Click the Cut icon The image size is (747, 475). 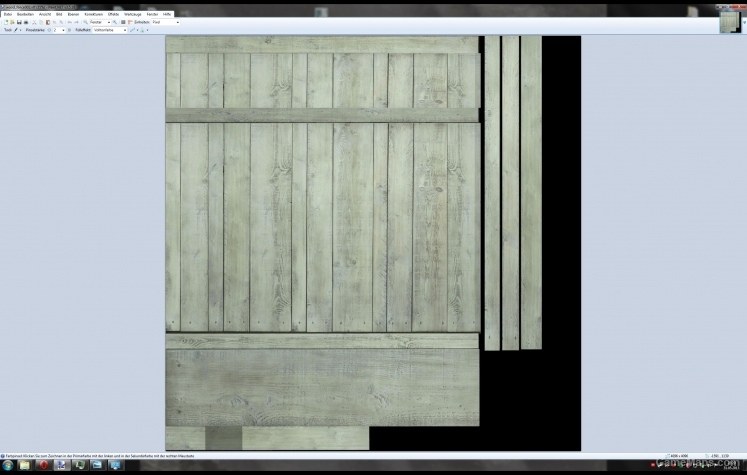[x=34, y=22]
